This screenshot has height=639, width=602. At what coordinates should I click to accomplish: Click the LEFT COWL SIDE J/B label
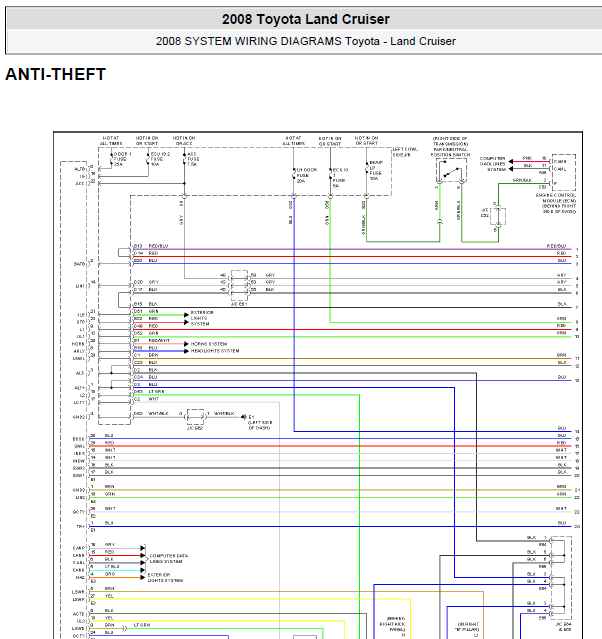point(405,152)
